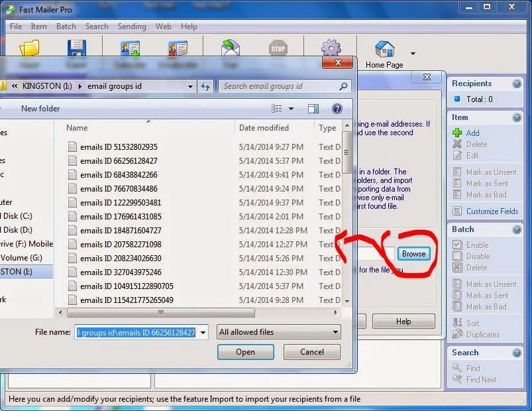532x411 pixels.
Task: Expand the toolbar overflow arrow beside Home Page
Action: pyautogui.click(x=413, y=53)
